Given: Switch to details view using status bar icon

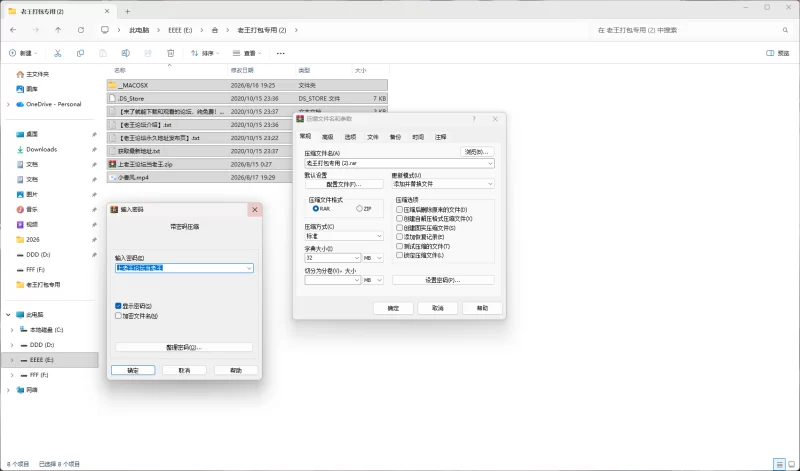Looking at the screenshot, I should click(779, 464).
